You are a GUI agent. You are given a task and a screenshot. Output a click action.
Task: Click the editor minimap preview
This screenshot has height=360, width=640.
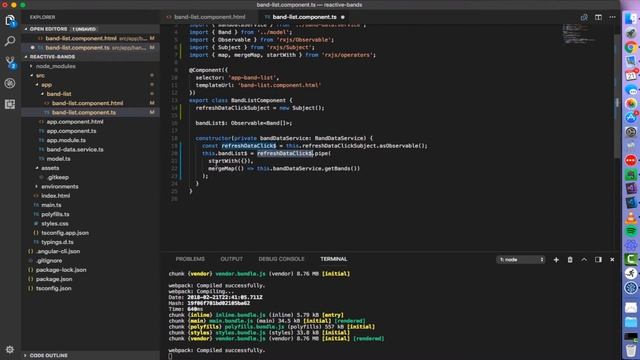pyautogui.click(x=579, y=34)
